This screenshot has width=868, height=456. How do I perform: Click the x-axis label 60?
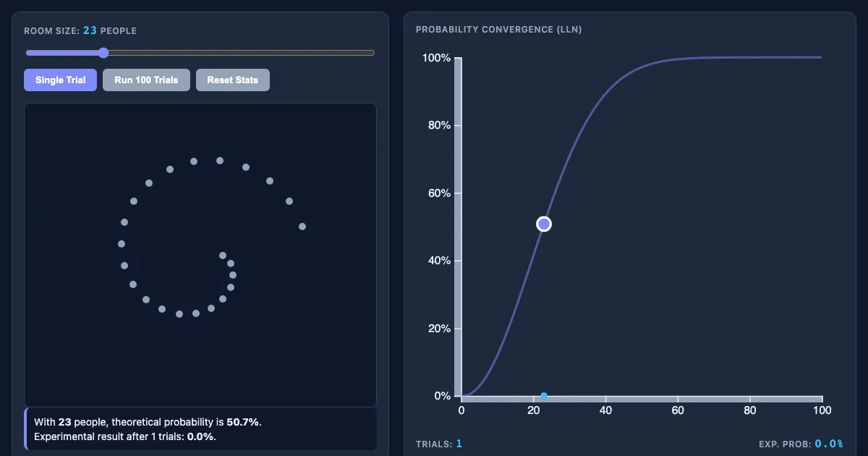tap(678, 410)
